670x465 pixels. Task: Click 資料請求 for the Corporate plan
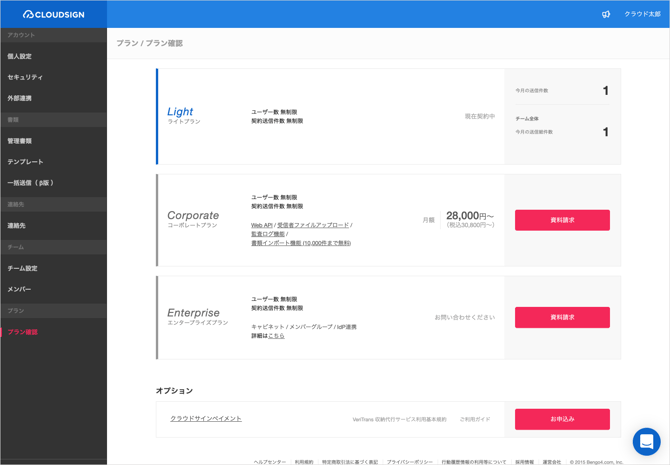click(562, 220)
